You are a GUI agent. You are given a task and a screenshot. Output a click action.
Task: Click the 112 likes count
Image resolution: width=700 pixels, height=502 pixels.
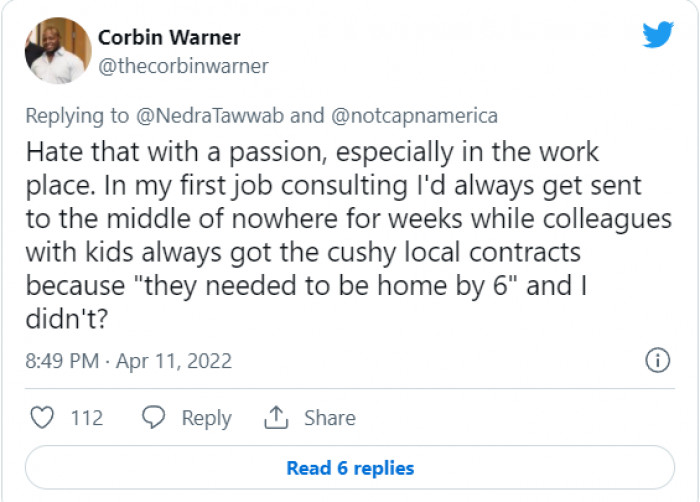(x=87, y=418)
